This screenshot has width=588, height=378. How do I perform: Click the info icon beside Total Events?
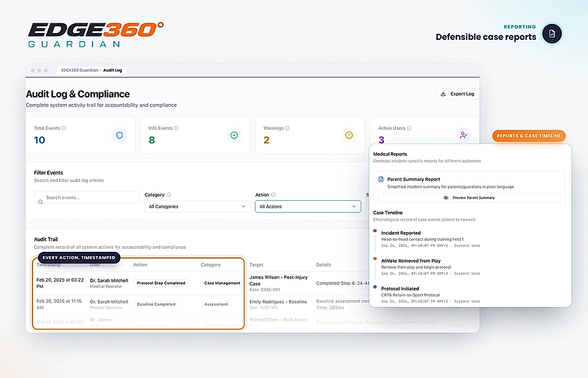tap(64, 128)
